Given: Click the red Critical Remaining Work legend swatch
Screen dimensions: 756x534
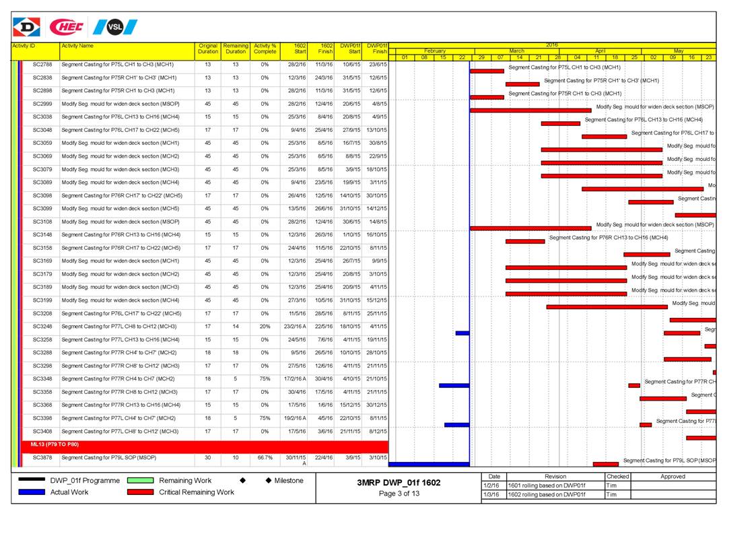Looking at the screenshot, I should pyautogui.click(x=140, y=492).
